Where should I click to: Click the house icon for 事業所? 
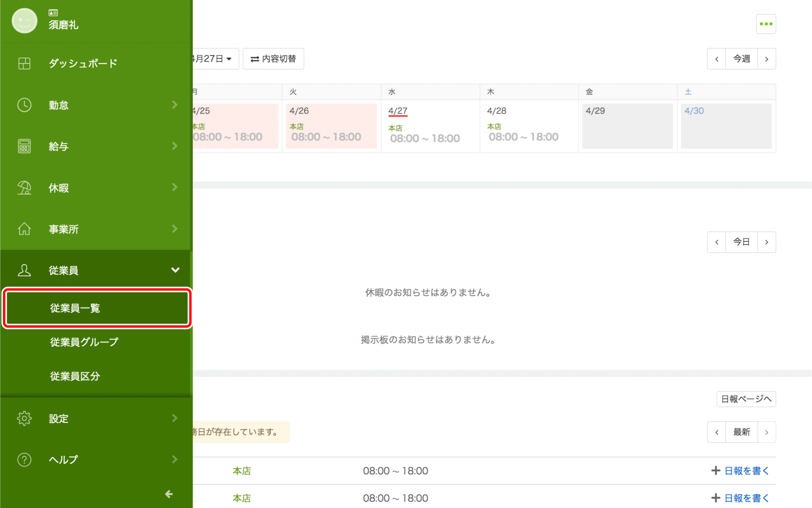[24, 229]
